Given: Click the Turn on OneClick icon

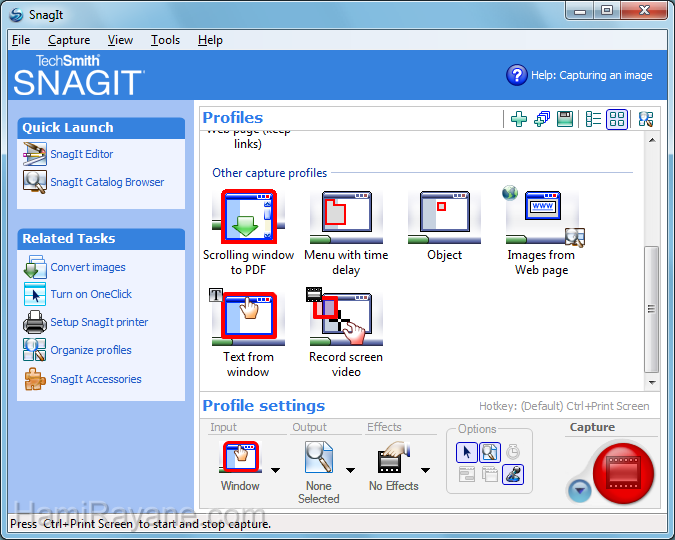Looking at the screenshot, I should click(x=34, y=294).
